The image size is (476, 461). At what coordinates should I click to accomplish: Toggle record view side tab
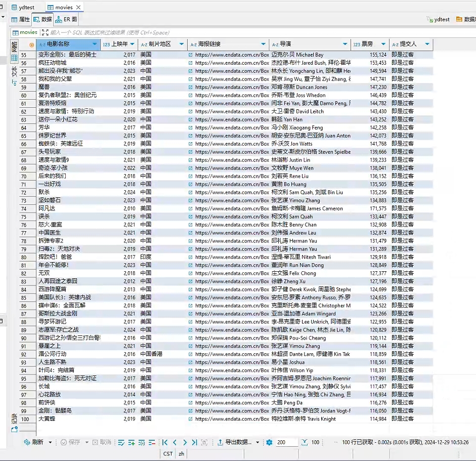14,418
